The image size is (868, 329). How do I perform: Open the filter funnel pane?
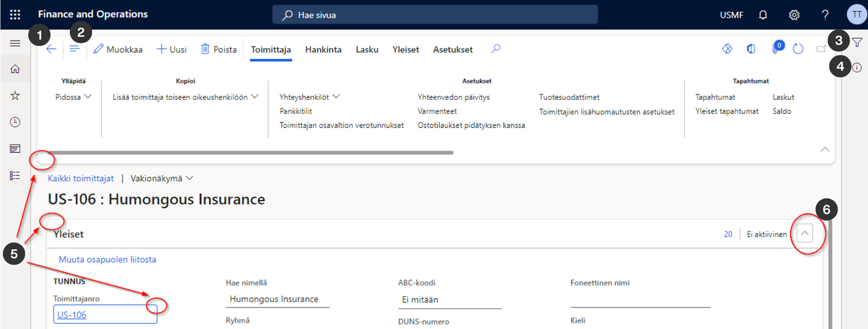tap(857, 42)
